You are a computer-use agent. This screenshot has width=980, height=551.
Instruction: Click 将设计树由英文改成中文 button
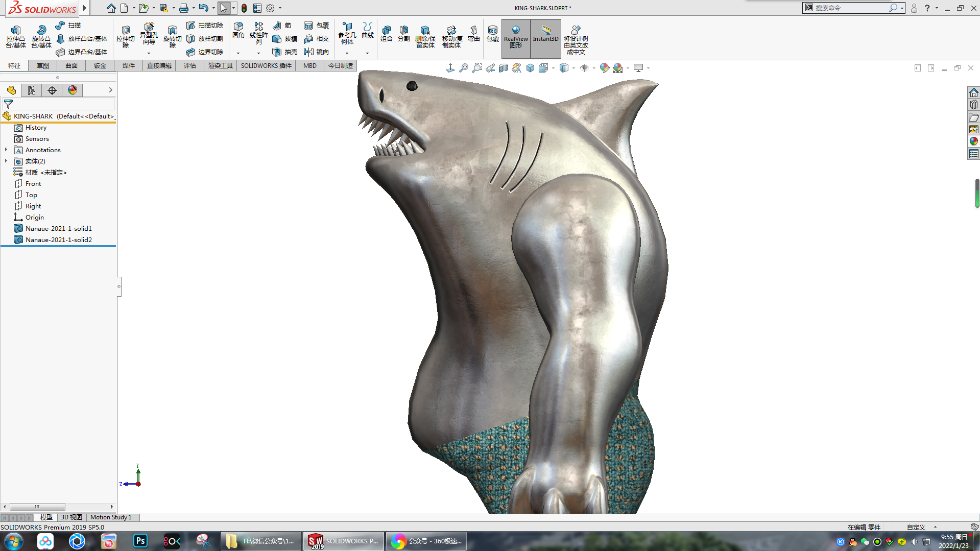click(576, 40)
